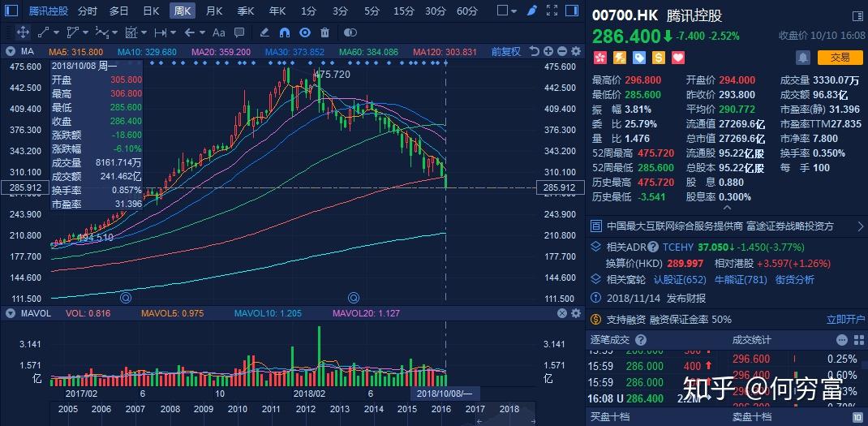Open range ruler tool dropdown arrow
Screen dimensions: 868x426
173,33
